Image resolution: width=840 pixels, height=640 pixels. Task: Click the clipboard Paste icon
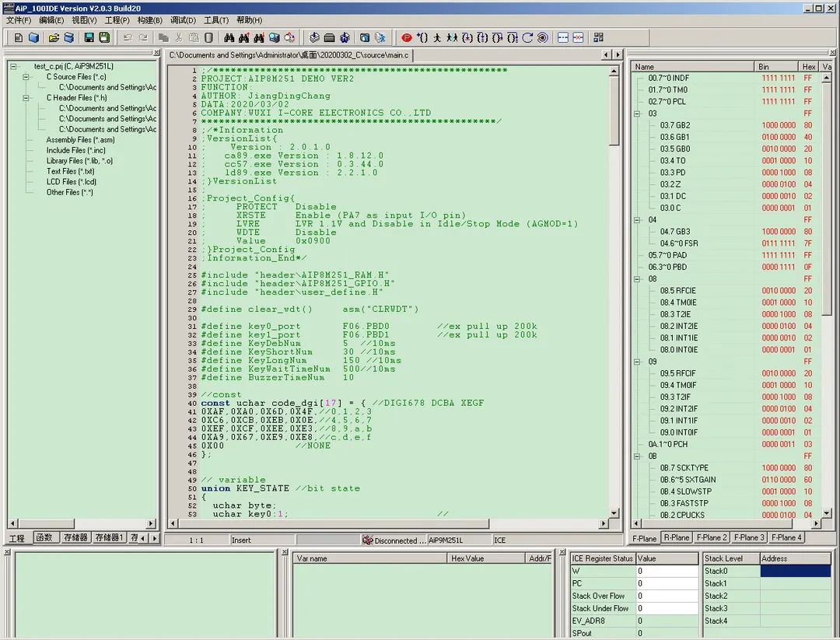194,37
